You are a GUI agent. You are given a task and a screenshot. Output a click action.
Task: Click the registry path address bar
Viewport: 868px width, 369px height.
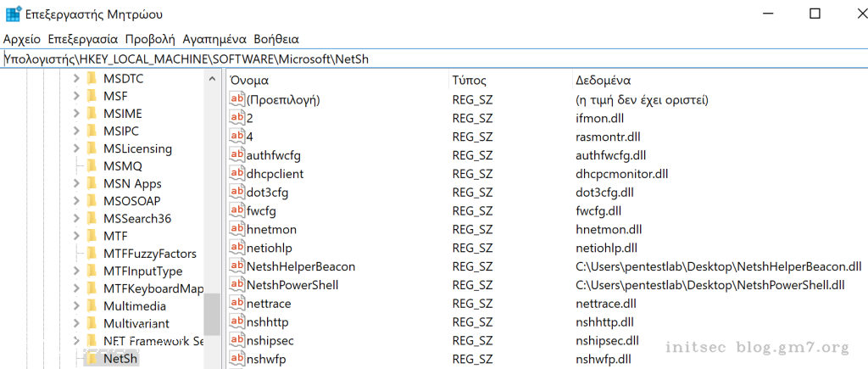coord(424,59)
